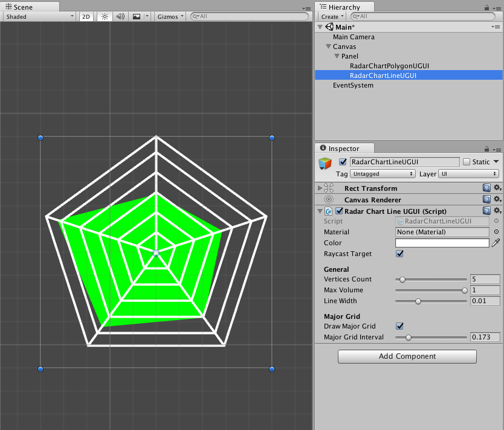504x430 pixels.
Task: Toggle scene effects image icon
Action: point(137,17)
